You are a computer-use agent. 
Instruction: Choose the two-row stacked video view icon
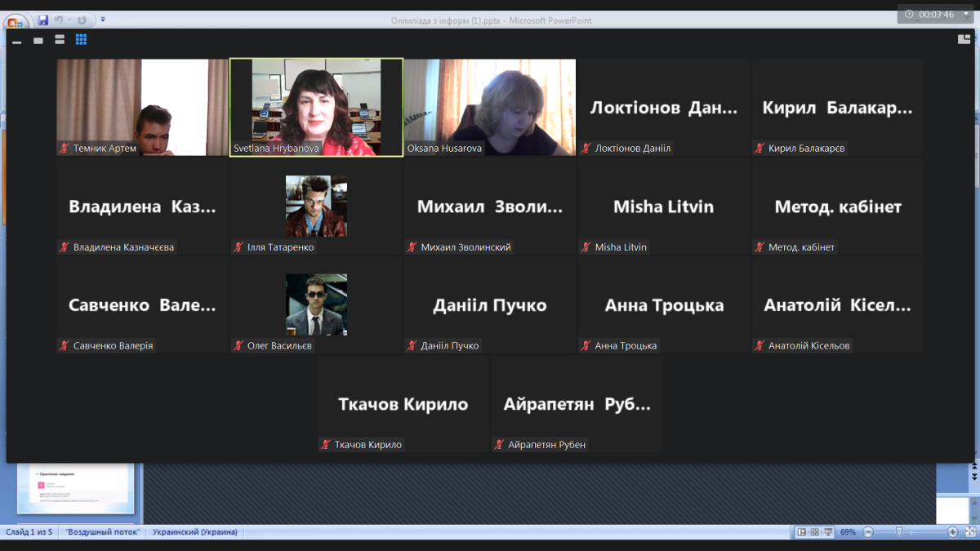[x=60, y=40]
